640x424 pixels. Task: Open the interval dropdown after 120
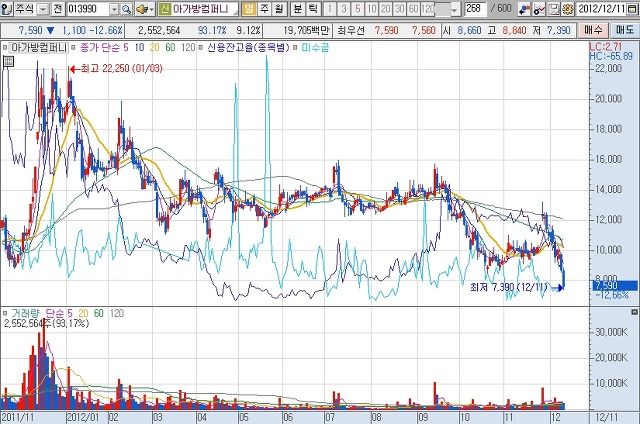coord(455,10)
